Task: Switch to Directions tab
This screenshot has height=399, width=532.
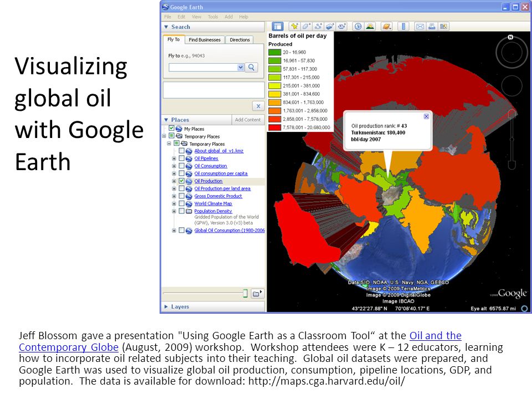Action: [x=239, y=40]
